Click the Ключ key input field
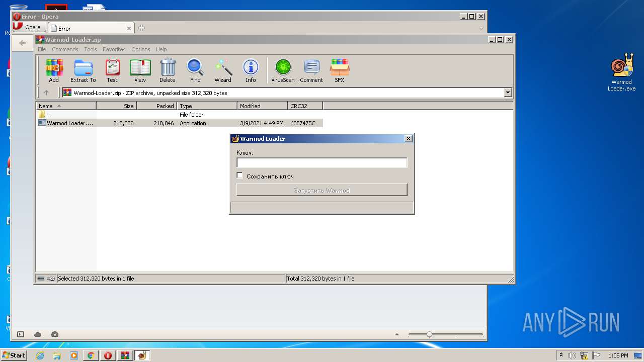The width and height of the screenshot is (644, 362). (x=321, y=162)
